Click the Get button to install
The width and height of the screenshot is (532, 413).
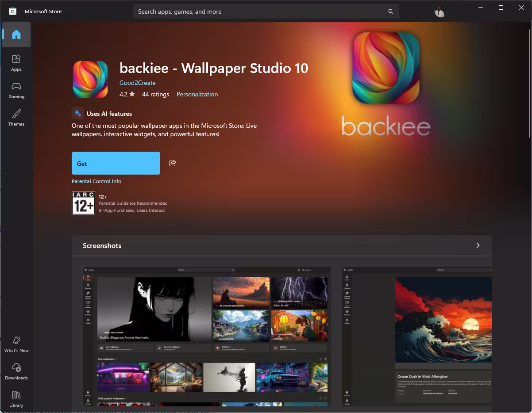click(116, 163)
